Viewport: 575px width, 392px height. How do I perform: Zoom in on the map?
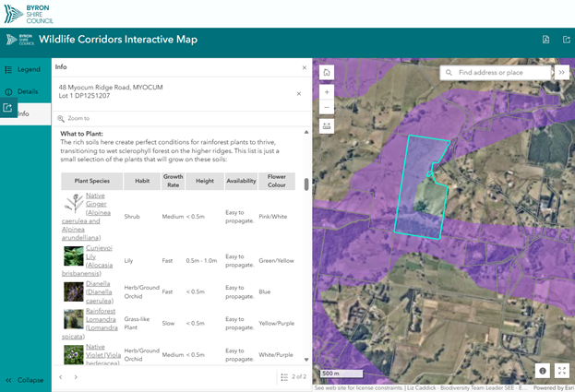point(327,92)
